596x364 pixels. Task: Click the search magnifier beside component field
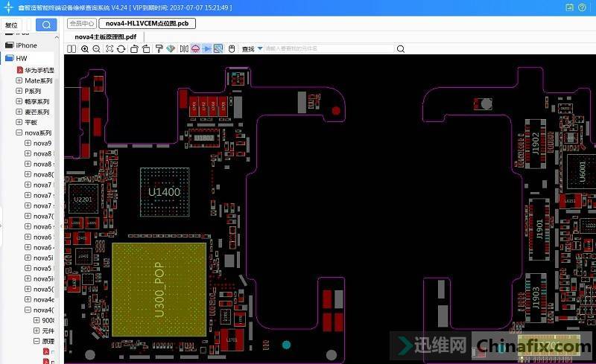click(401, 49)
